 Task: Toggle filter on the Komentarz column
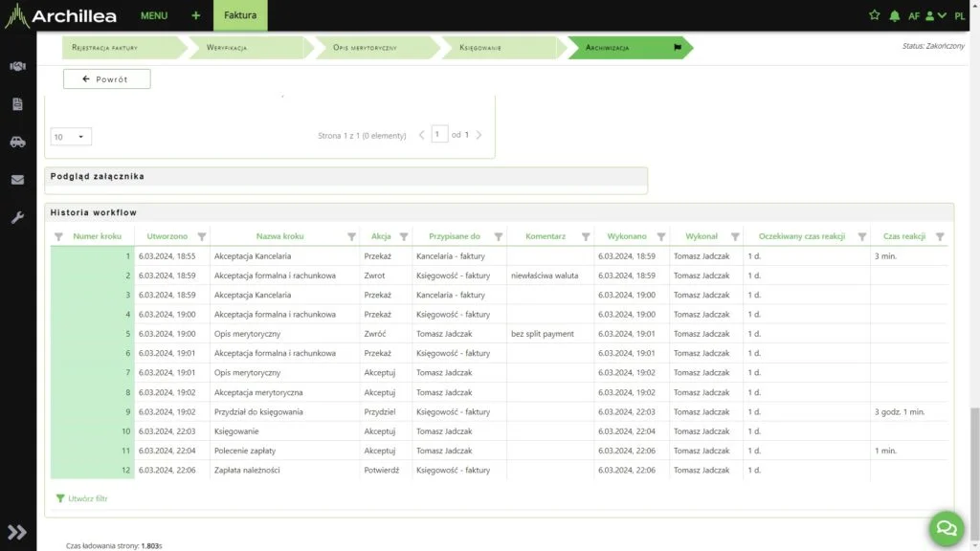coord(583,236)
